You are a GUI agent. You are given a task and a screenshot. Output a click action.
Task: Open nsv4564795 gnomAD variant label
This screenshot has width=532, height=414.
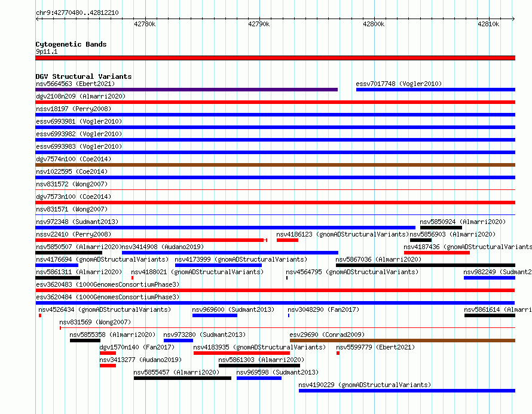[x=352, y=272]
